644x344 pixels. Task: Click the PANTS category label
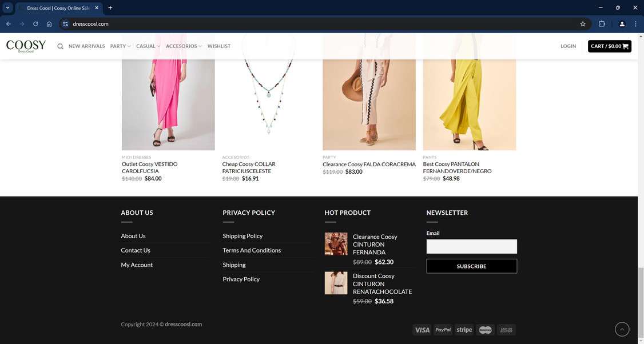coord(430,157)
